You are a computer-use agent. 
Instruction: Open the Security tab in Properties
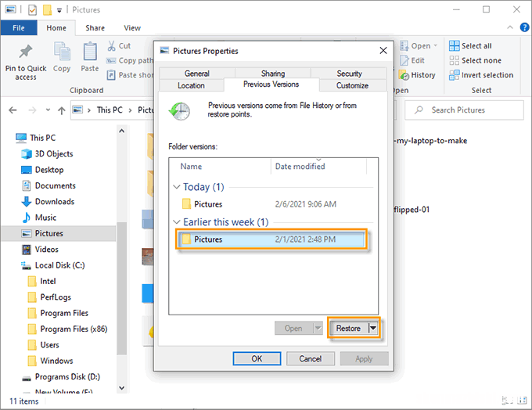[x=349, y=74]
